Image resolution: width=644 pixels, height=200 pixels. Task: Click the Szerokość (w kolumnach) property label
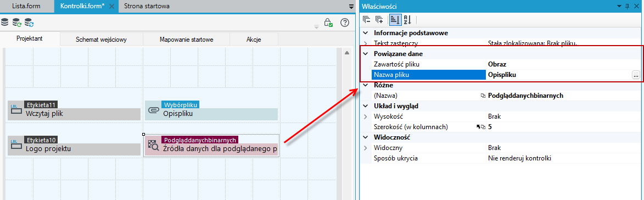pyautogui.click(x=411, y=127)
